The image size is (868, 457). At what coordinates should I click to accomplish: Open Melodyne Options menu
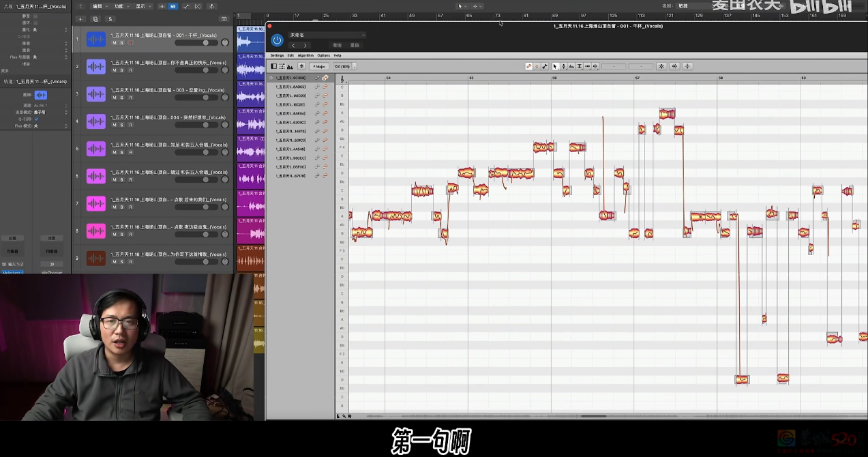click(323, 55)
